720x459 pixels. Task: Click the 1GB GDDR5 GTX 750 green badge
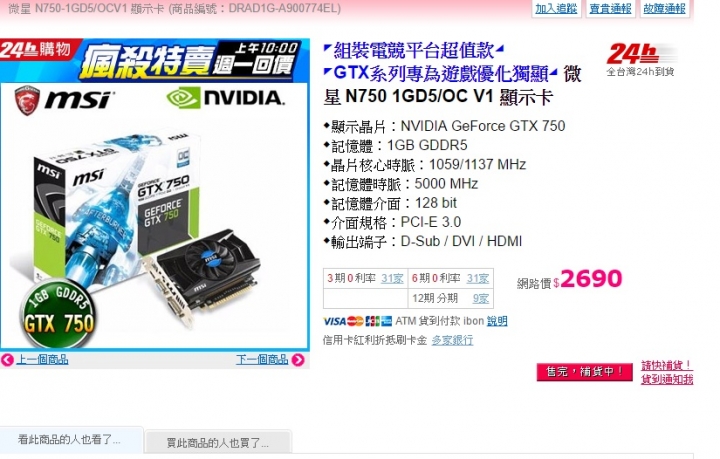(58, 313)
